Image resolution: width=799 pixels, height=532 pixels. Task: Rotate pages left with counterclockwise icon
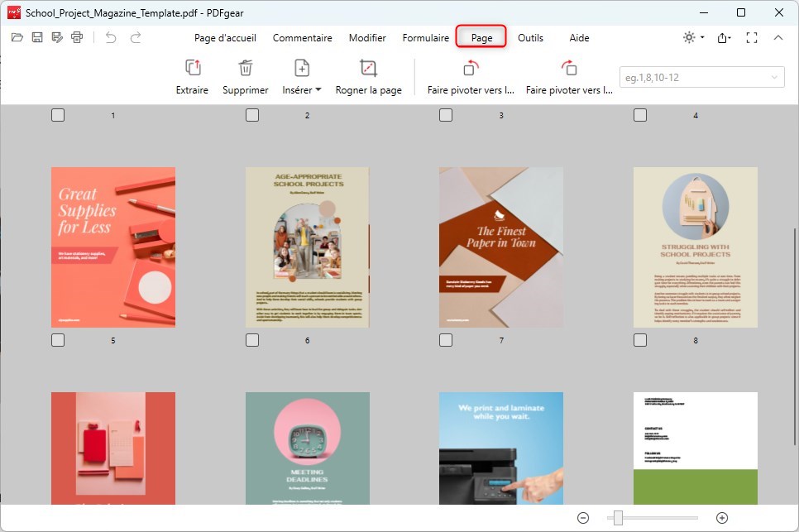coord(470,69)
